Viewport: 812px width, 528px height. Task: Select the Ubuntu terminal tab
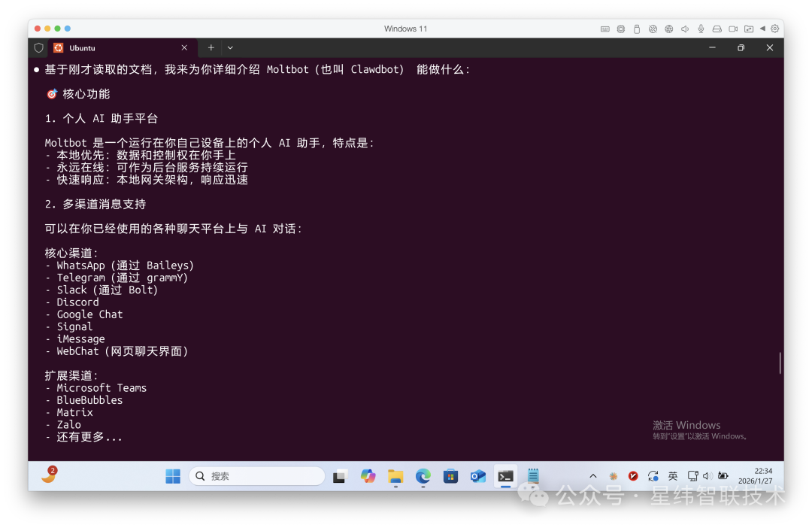pos(113,47)
